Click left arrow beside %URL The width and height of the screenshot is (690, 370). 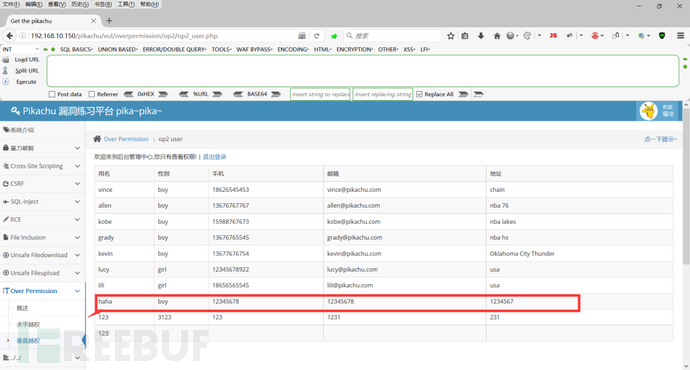pyautogui.click(x=184, y=94)
